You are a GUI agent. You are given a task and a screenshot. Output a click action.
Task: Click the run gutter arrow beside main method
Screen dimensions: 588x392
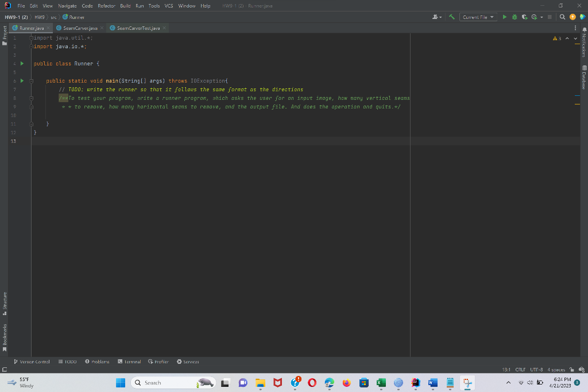tap(22, 80)
